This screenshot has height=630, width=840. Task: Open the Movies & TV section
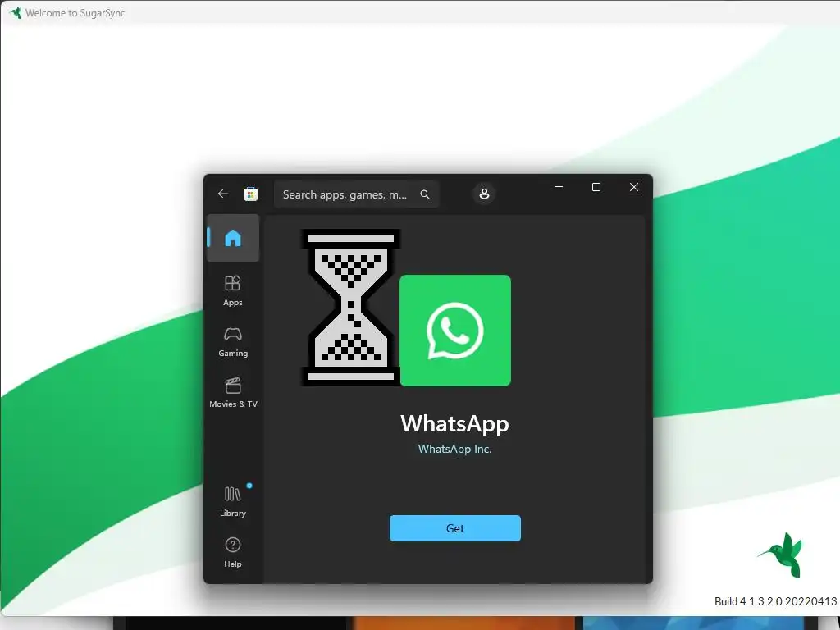[233, 393]
